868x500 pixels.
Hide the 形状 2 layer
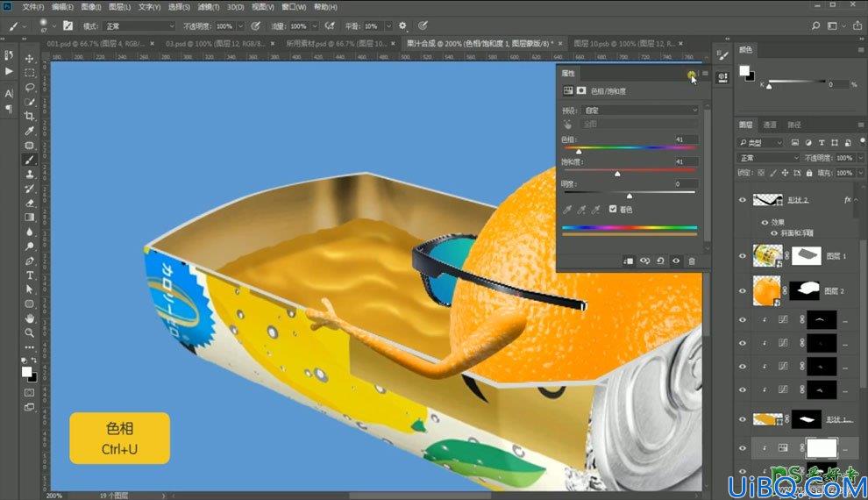[x=743, y=200]
